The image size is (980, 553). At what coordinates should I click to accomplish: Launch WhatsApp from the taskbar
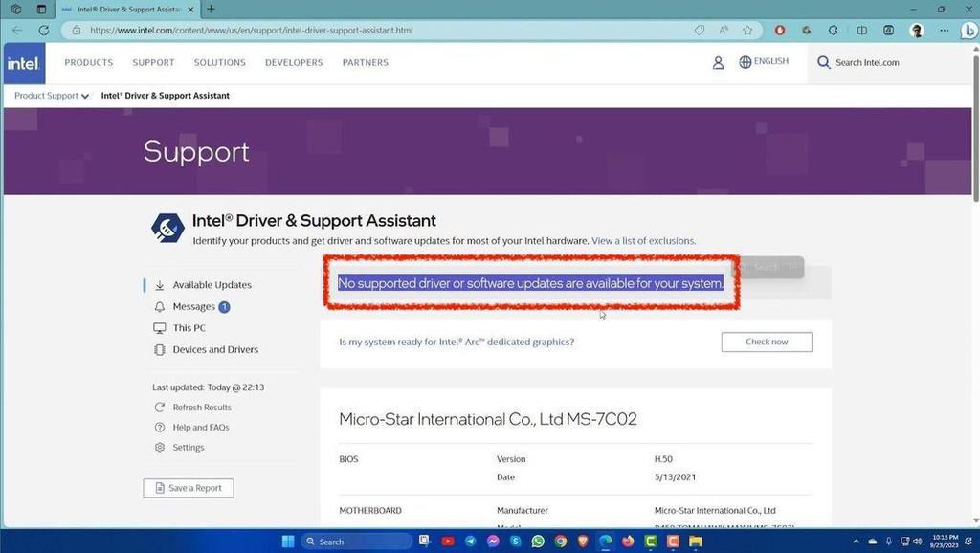tap(536, 542)
